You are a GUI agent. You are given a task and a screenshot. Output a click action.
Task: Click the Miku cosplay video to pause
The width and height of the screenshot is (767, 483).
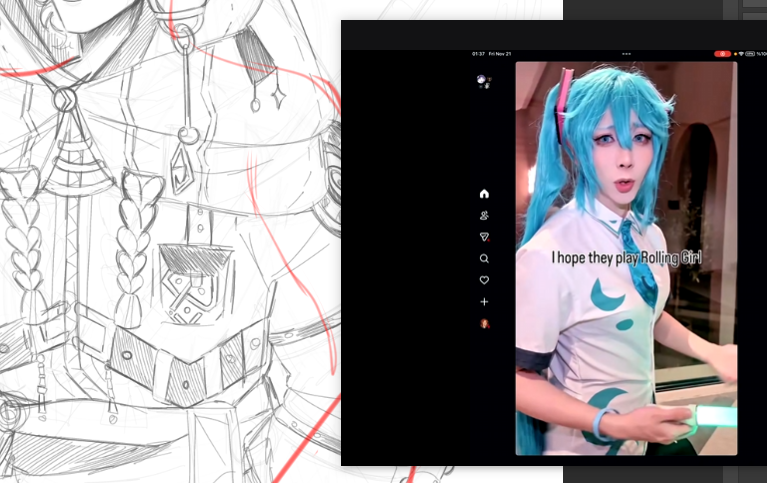pos(626,258)
